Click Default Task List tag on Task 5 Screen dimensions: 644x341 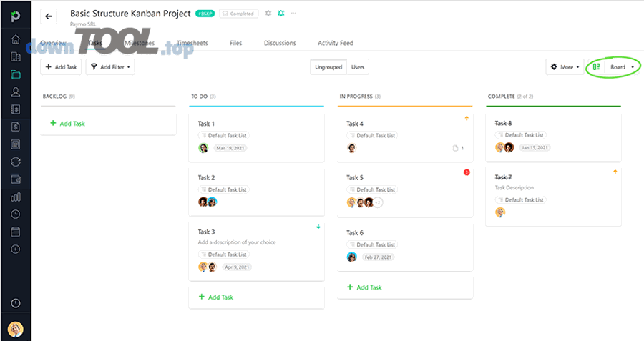pyautogui.click(x=371, y=189)
